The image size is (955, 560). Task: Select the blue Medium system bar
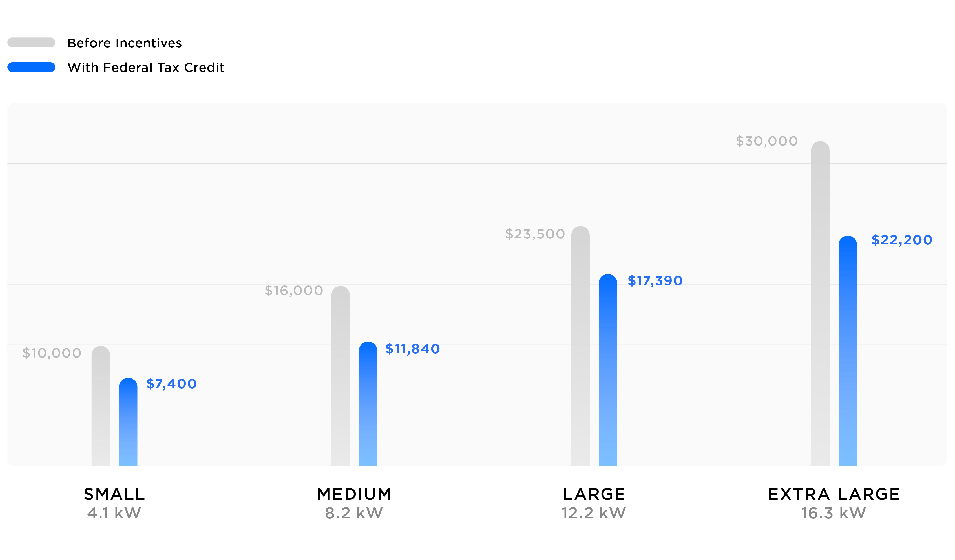pos(368,404)
